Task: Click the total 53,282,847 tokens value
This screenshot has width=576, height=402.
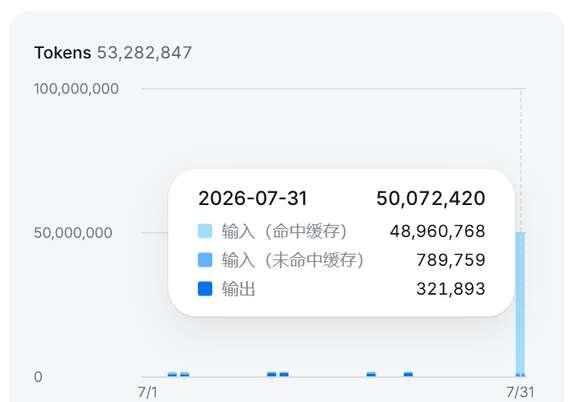Action: [144, 53]
